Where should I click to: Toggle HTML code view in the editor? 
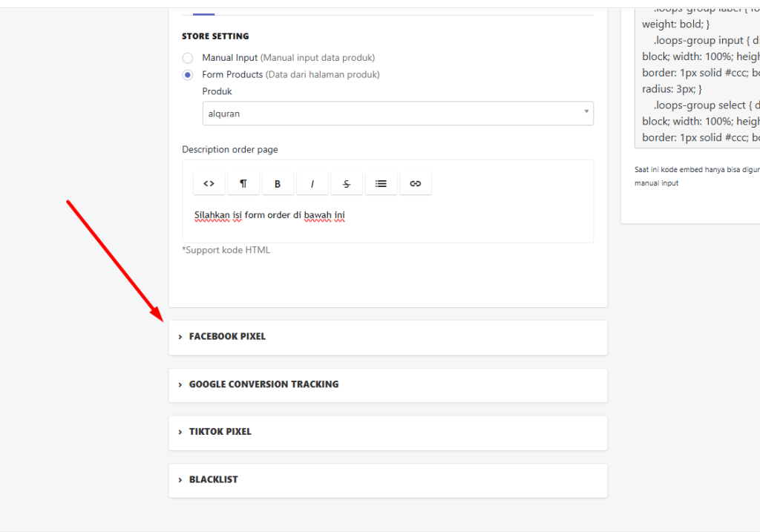209,184
